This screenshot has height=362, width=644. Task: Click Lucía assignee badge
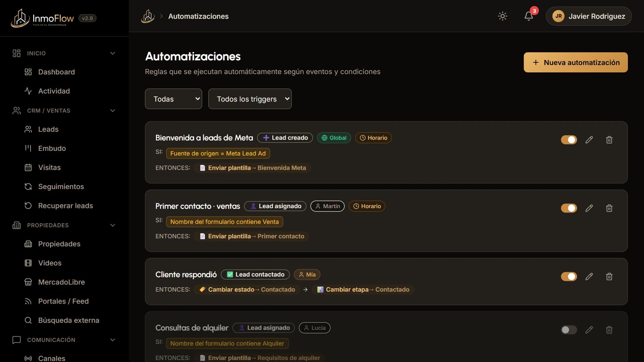coord(315,328)
